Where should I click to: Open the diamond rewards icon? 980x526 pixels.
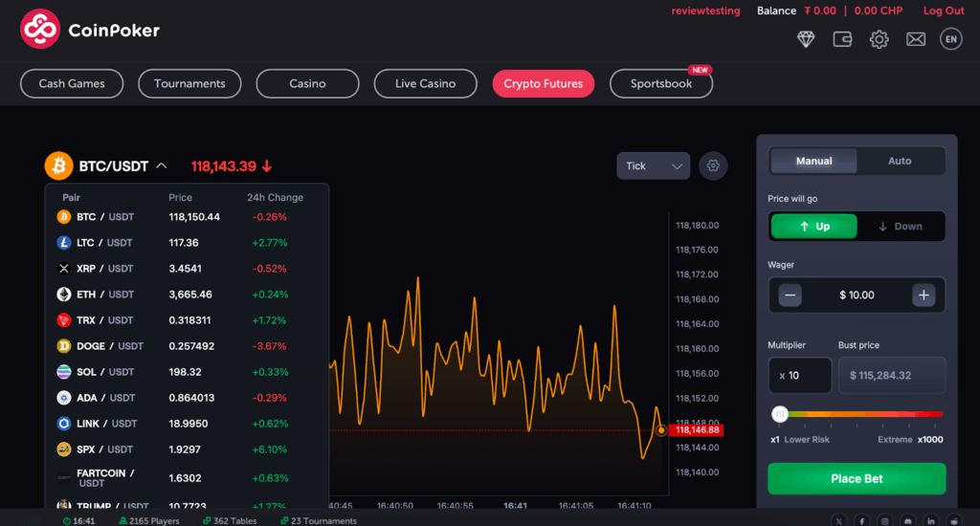pos(806,39)
